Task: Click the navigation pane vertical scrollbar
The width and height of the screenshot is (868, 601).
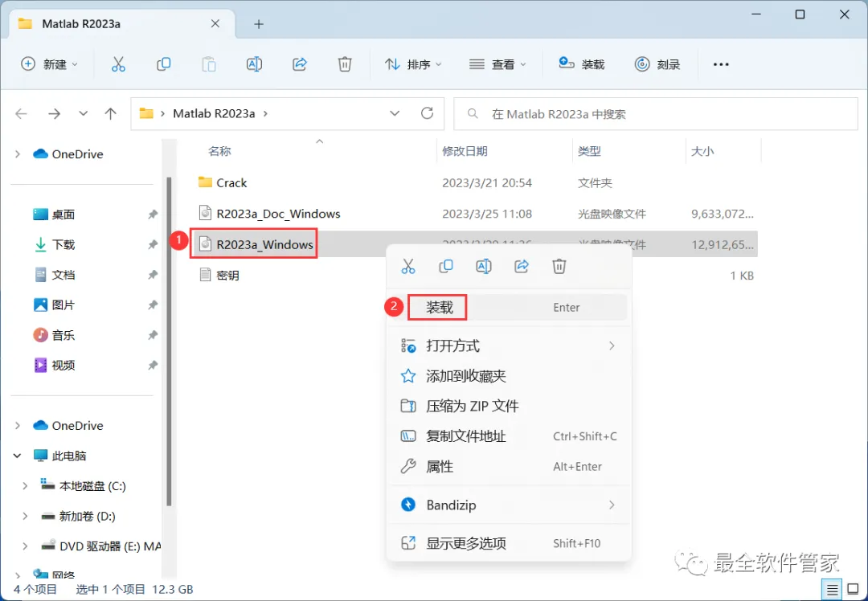Action: pos(169,341)
